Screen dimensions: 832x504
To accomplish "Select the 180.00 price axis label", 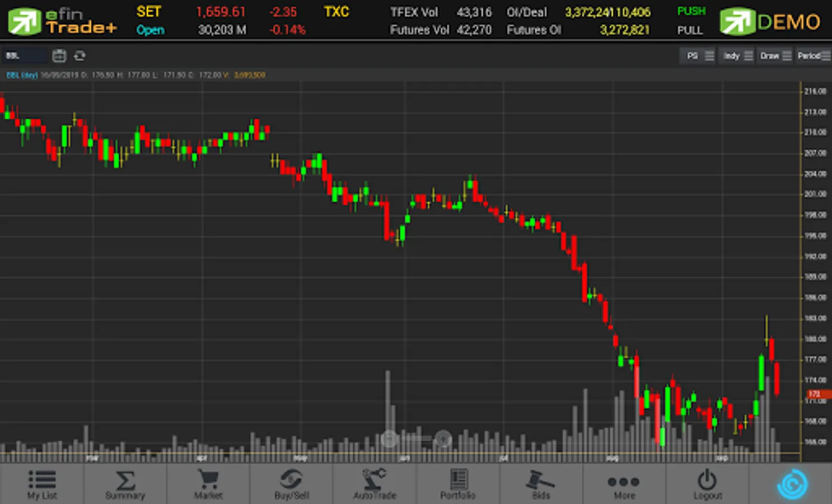I will tap(815, 339).
